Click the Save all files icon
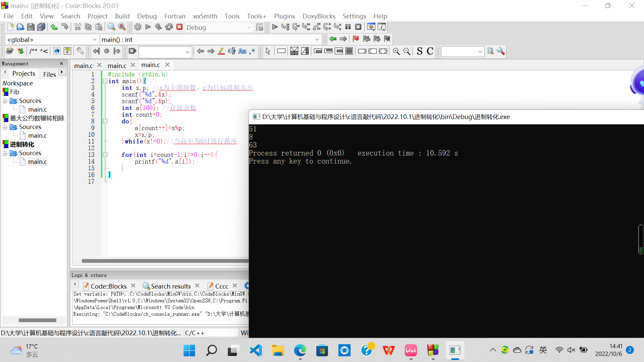 pos(41,27)
